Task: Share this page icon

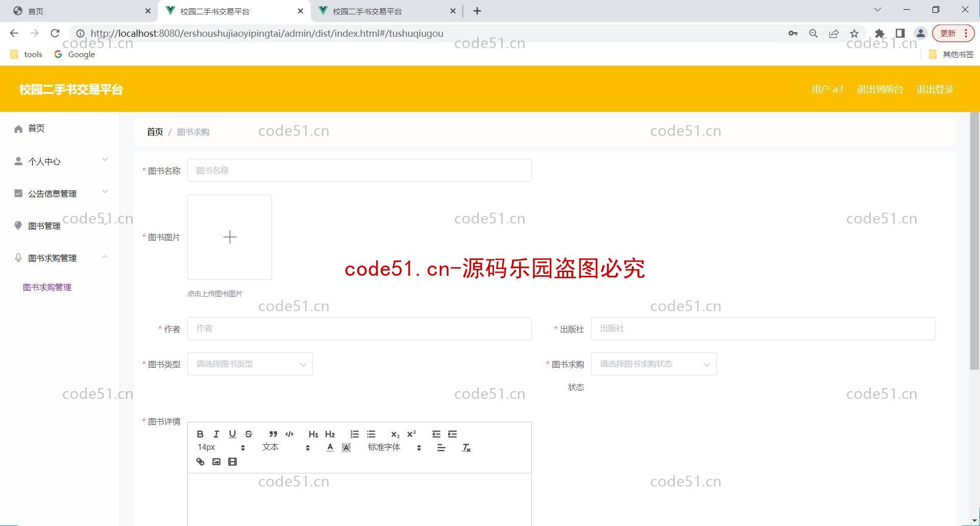Action: (x=834, y=33)
